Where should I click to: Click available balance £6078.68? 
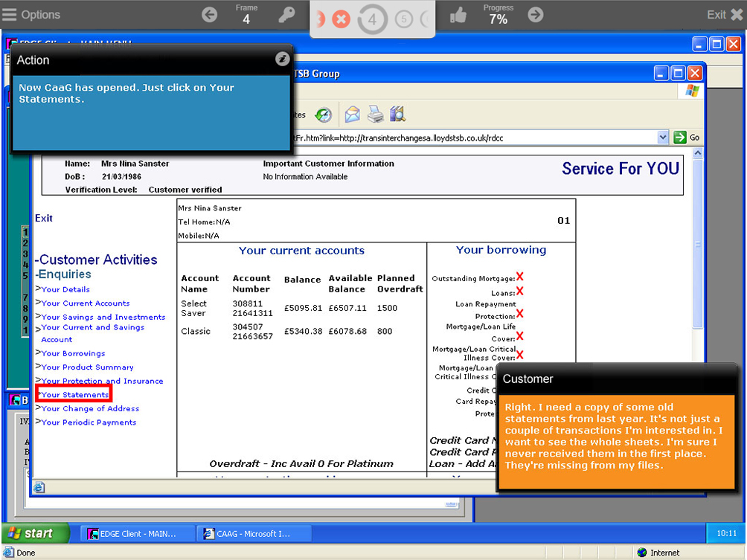(x=347, y=331)
